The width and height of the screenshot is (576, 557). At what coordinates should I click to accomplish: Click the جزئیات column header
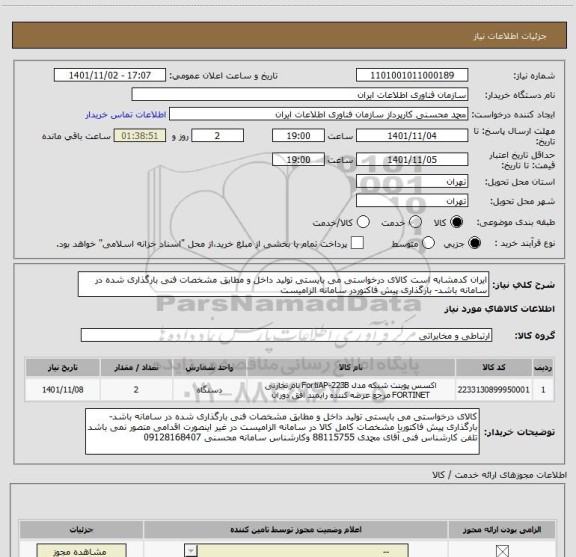coord(82,530)
